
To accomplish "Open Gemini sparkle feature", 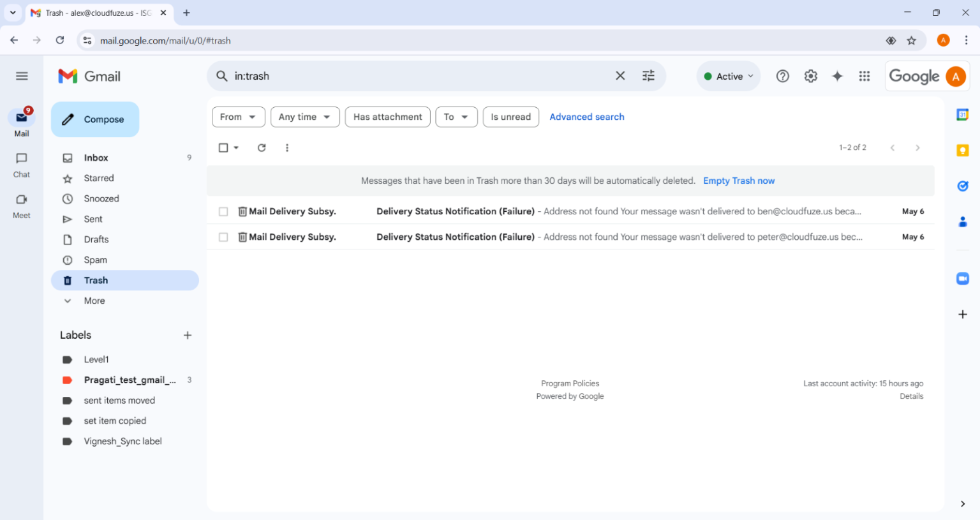I will 836,75.
